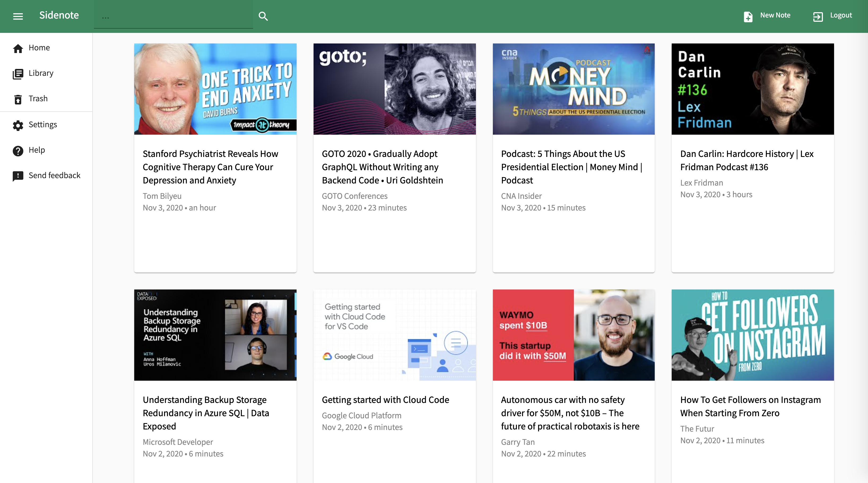Image resolution: width=868 pixels, height=483 pixels.
Task: Open the Library sidebar item
Action: tap(41, 73)
